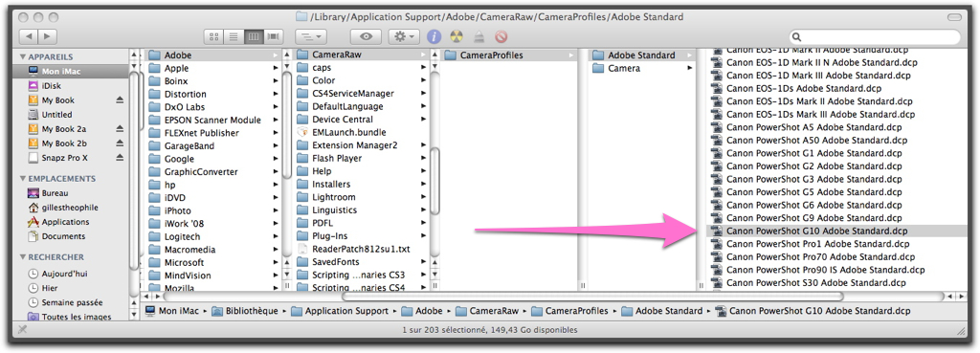The image size is (980, 353).
Task: Eject the My Book drive
Action: (x=120, y=99)
